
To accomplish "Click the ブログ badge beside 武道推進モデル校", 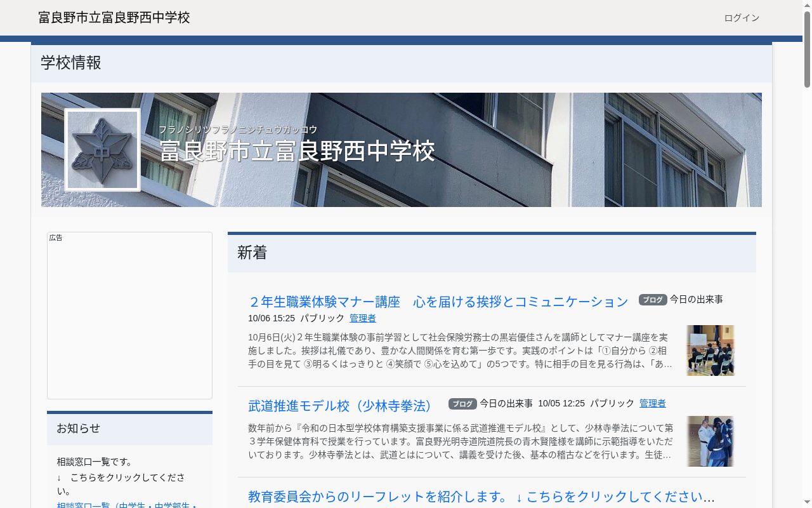I will click(x=462, y=404).
